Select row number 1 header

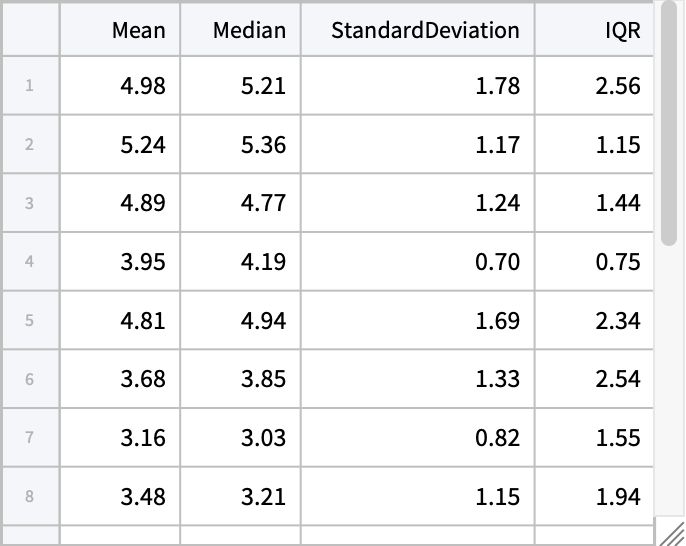[30, 86]
